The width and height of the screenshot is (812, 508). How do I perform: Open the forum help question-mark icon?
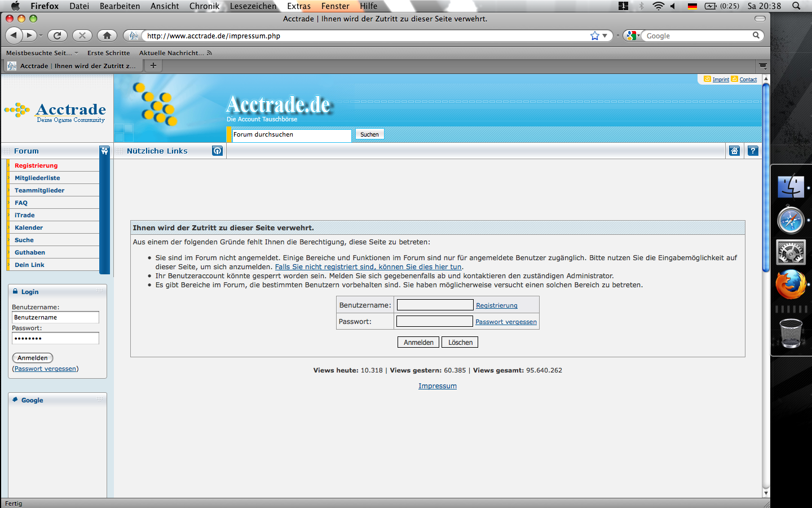tap(753, 151)
